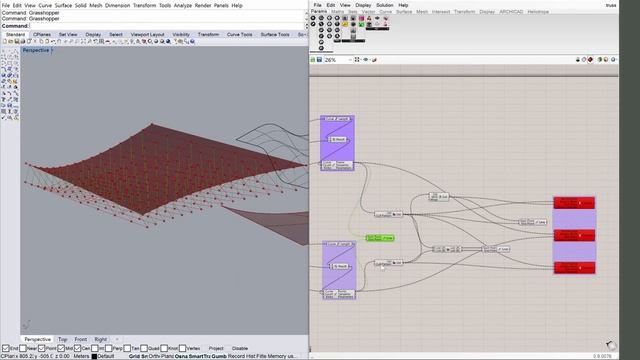640x360 pixels.
Task: Select the Viewport Layout toolbar tab
Action: point(147,35)
